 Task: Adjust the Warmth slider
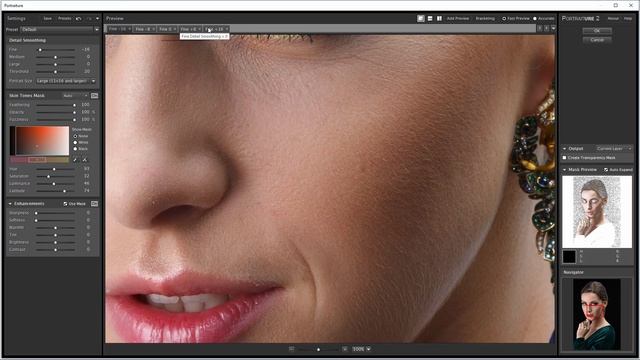click(55, 228)
